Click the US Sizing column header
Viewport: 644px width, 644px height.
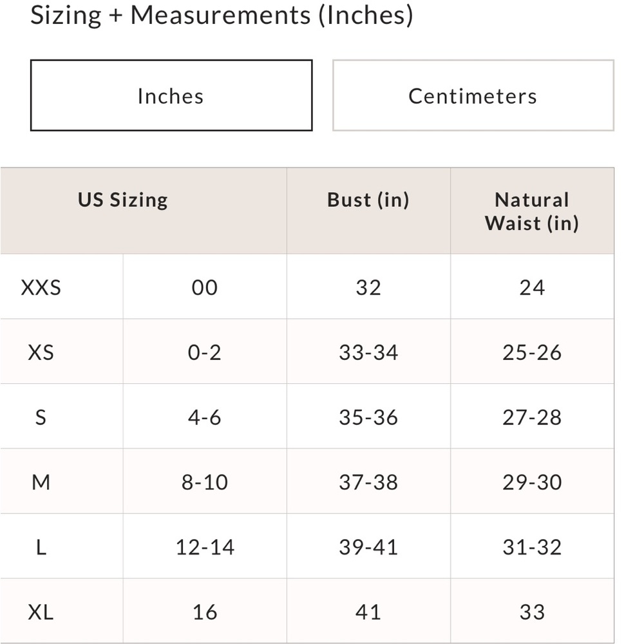click(123, 200)
